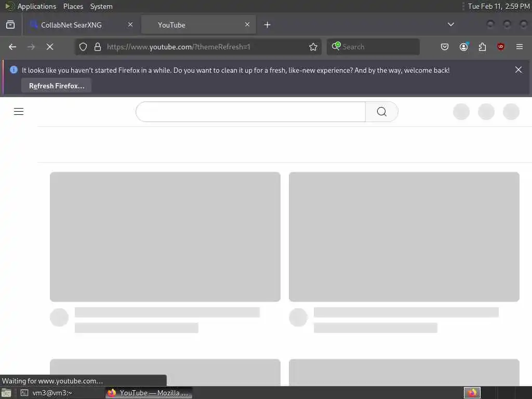Close the CollabNet SearXNG tab
This screenshot has width=532, height=399.
pyautogui.click(x=130, y=24)
